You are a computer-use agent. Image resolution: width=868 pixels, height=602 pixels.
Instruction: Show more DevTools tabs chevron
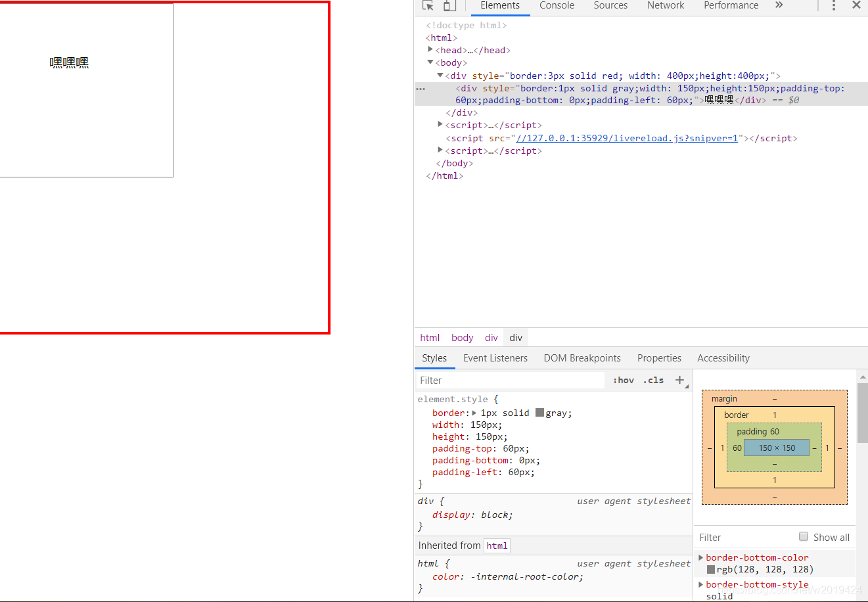pos(779,5)
